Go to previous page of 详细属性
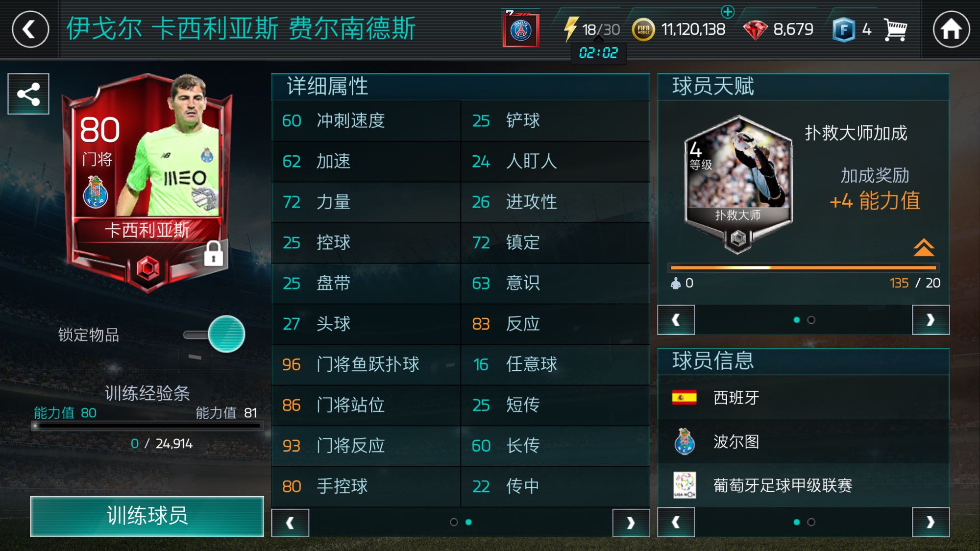Viewport: 980px width, 551px height. [290, 523]
